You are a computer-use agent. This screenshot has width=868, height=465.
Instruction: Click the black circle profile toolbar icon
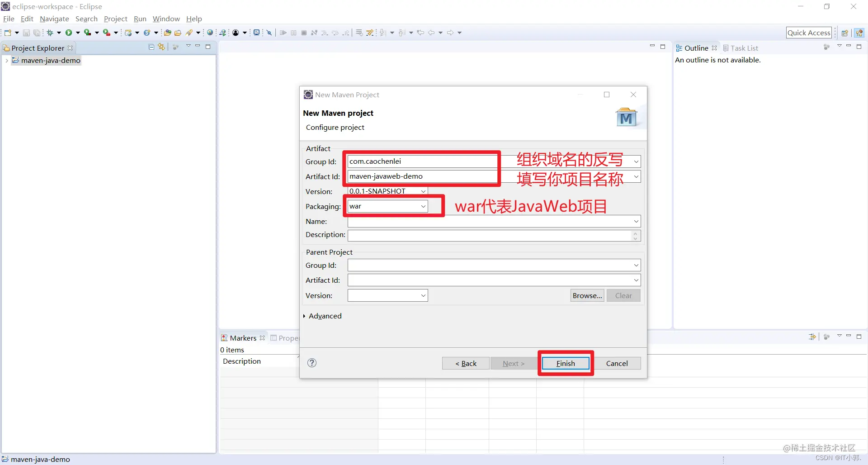coord(236,33)
